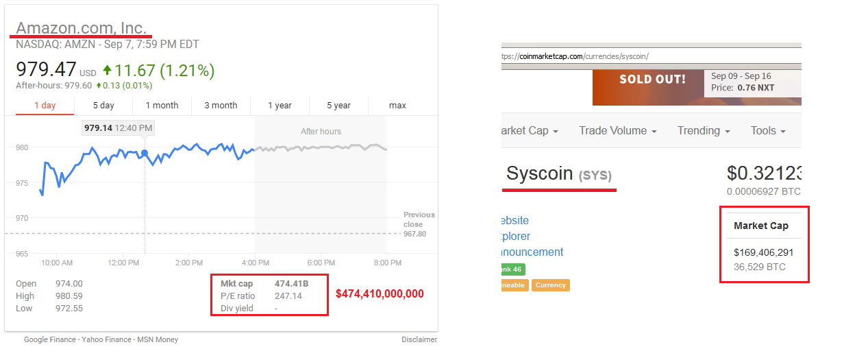Click the 979.47 stock price

click(x=46, y=70)
